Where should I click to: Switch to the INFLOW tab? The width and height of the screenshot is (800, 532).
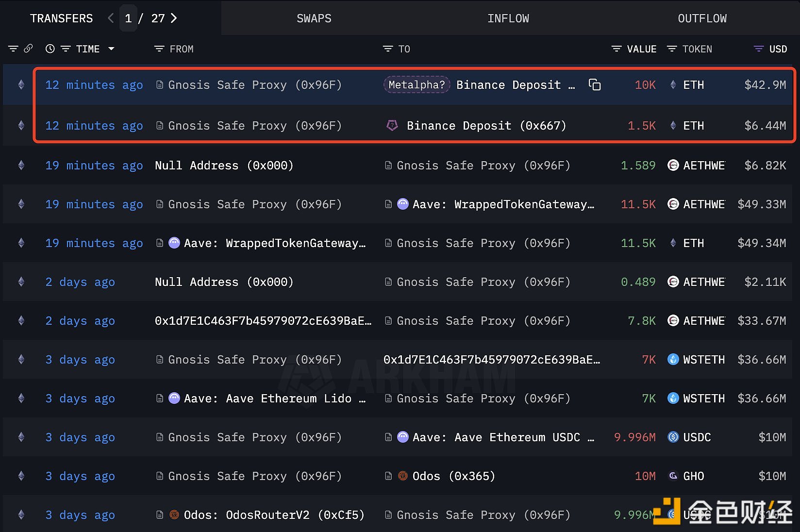point(508,18)
